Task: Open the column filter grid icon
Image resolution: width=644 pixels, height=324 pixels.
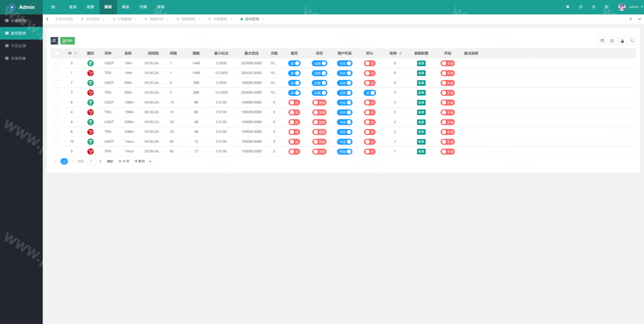Action: (x=602, y=41)
